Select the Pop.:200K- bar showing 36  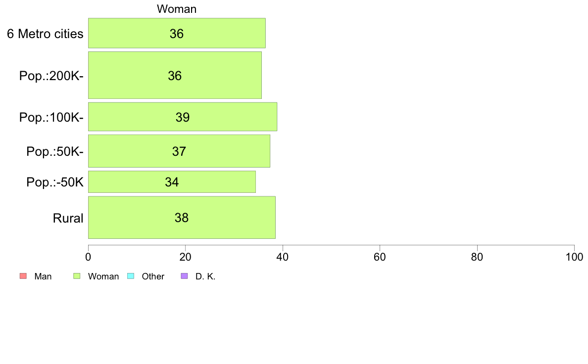click(175, 75)
